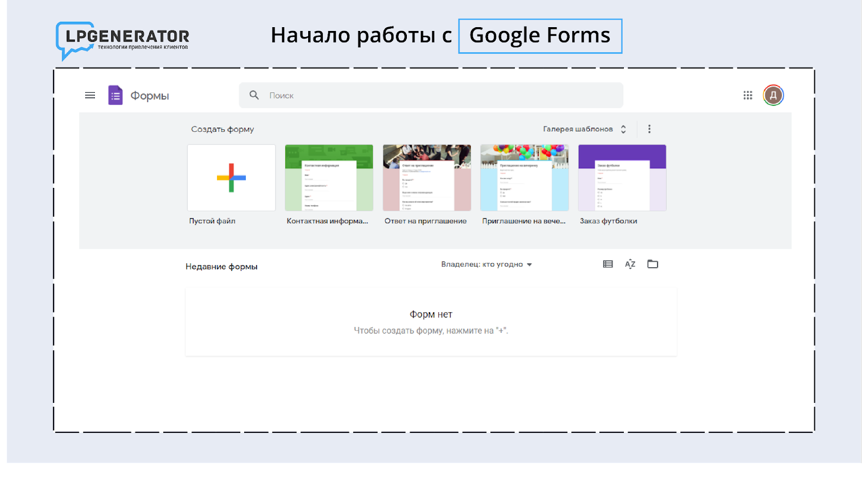Open the Ответ на приглашение template
The image size is (868, 486).
426,178
